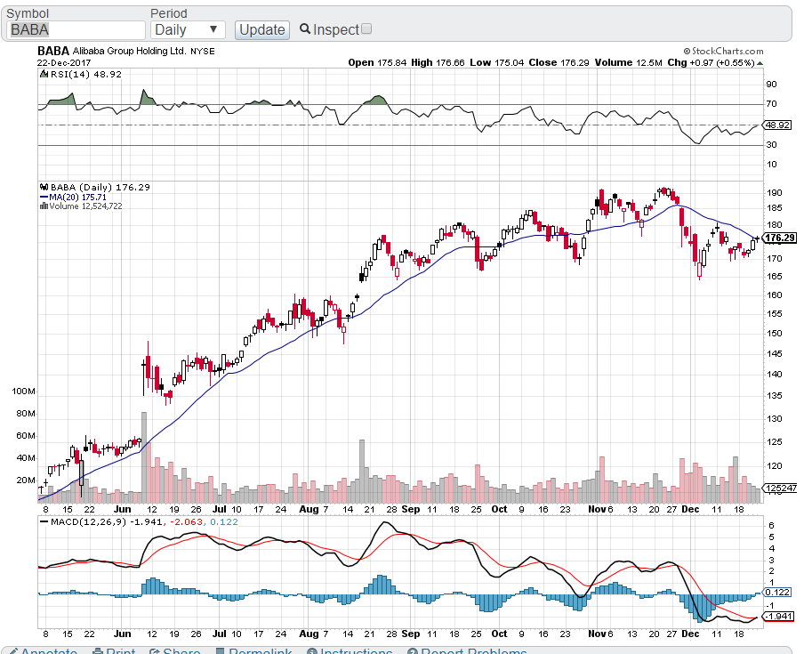This screenshot has height=654, width=812.
Task: Click the black MACD legend line swatch
Action: 44,521
